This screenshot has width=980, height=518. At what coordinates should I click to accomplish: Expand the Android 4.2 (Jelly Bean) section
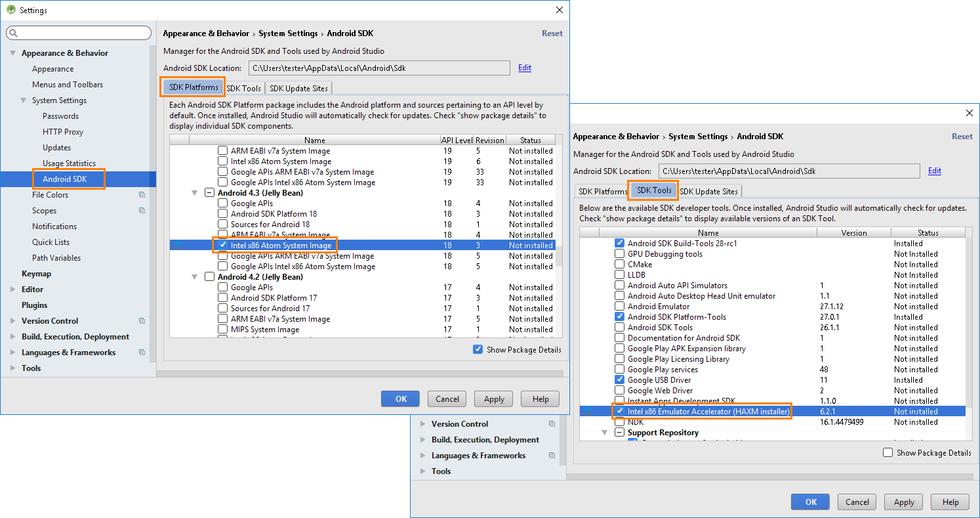194,276
